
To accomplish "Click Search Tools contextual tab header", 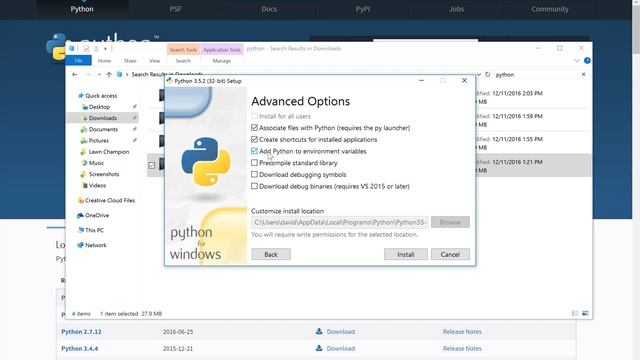I will coord(183,49).
